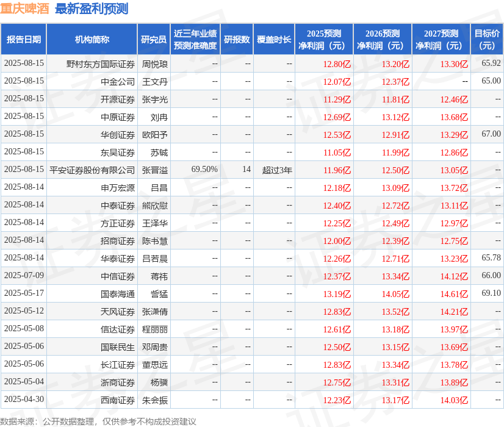This screenshot has height=427, width=504.
Task: Click 14.61亿 profit forecast value
Action: pyautogui.click(x=454, y=294)
